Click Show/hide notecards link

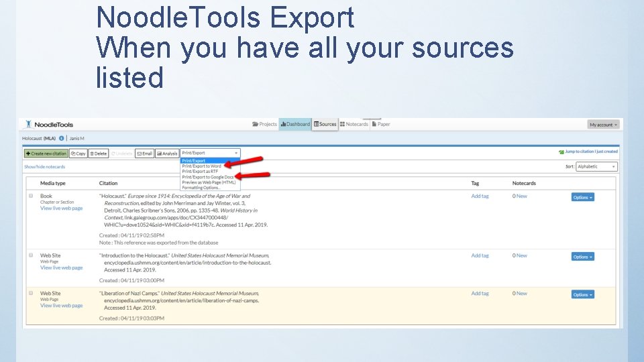[x=44, y=167]
